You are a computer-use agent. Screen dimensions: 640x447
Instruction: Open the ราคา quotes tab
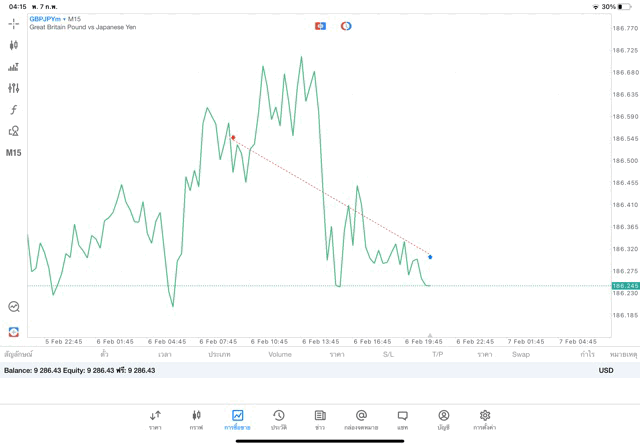tap(156, 419)
